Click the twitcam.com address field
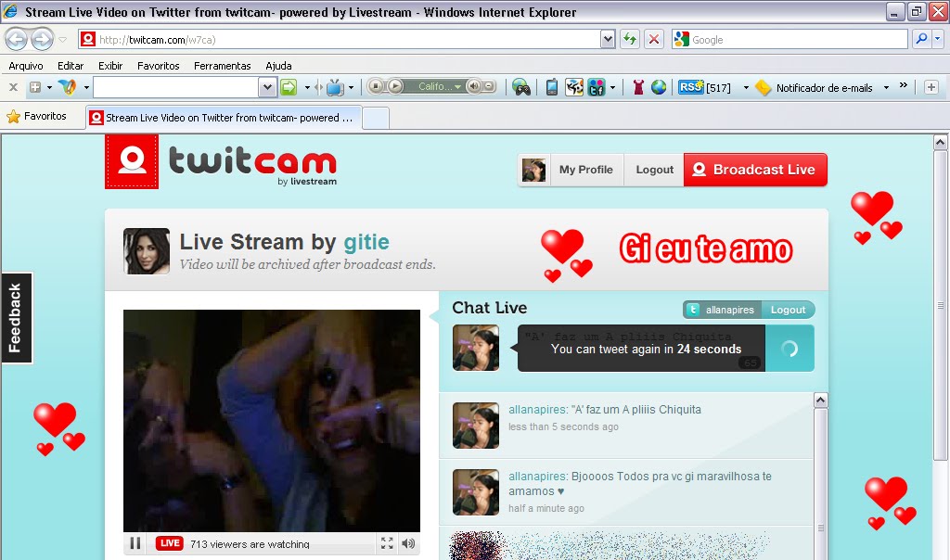 tap(340, 39)
